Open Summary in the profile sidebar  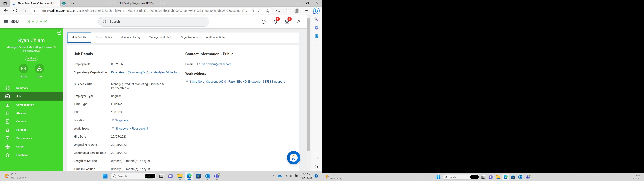point(32,88)
